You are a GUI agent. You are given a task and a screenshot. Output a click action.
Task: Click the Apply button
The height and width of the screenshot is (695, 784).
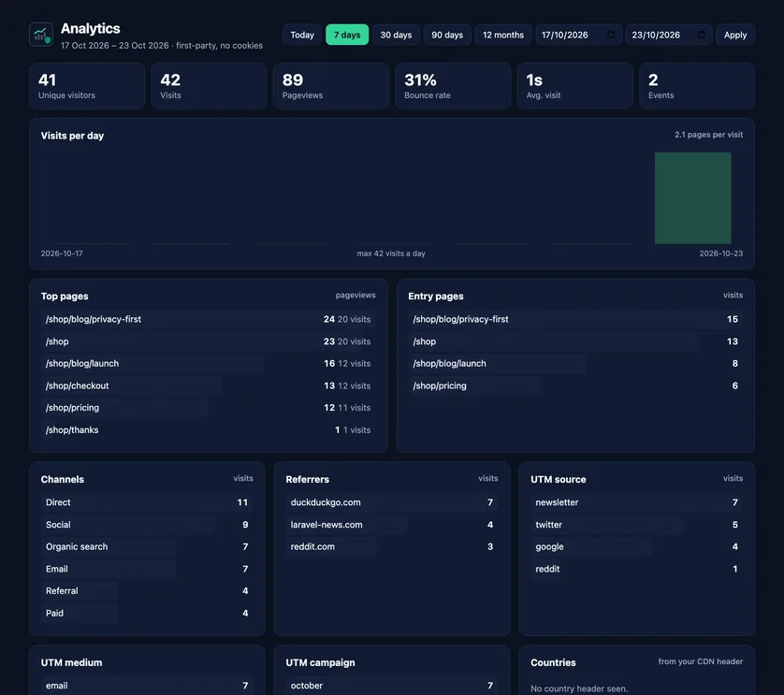(735, 35)
